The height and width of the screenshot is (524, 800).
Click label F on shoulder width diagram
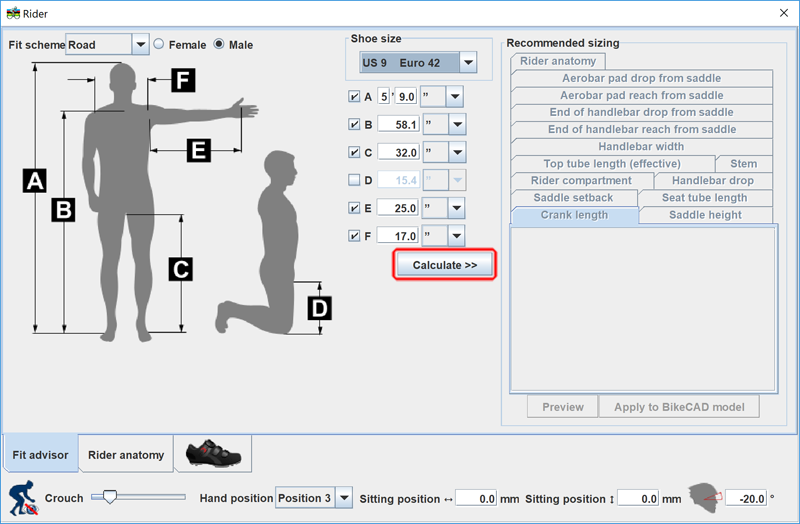click(x=183, y=80)
